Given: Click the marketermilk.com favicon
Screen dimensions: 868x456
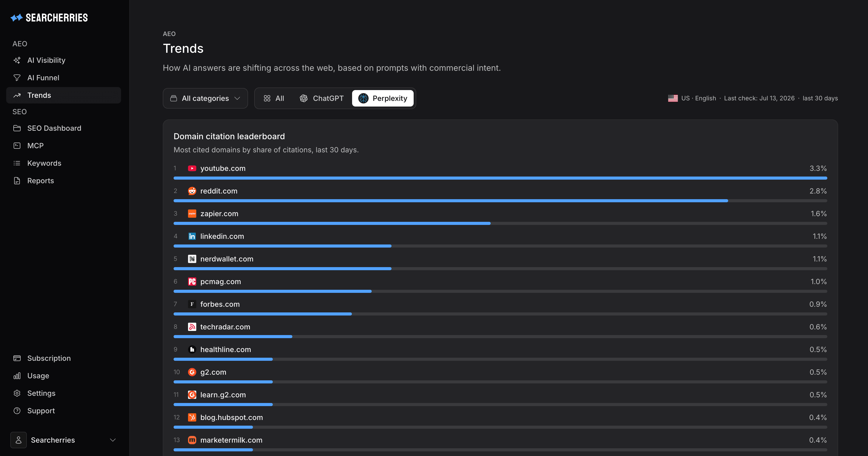Looking at the screenshot, I should coord(192,440).
